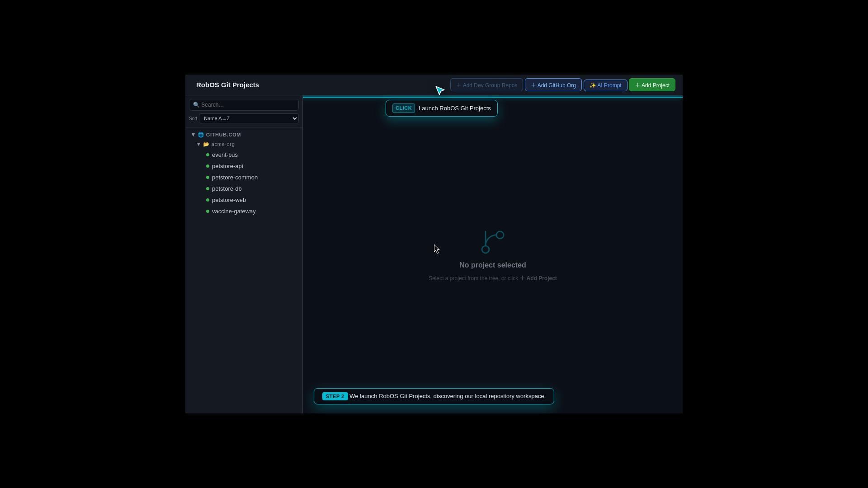Viewport: 868px width, 488px height.
Task: Click the green status dot of vaccine-gateway
Action: [x=208, y=211]
